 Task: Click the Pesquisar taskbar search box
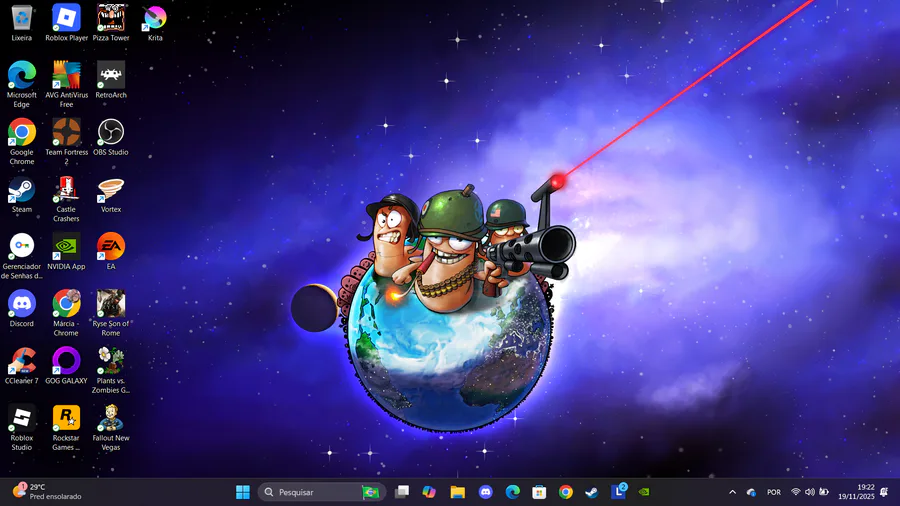321,492
